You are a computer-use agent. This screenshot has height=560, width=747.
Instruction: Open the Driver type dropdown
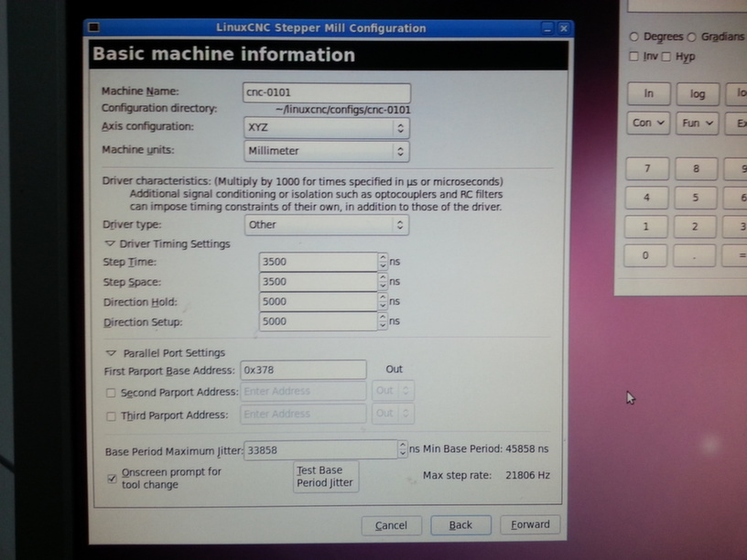(327, 225)
